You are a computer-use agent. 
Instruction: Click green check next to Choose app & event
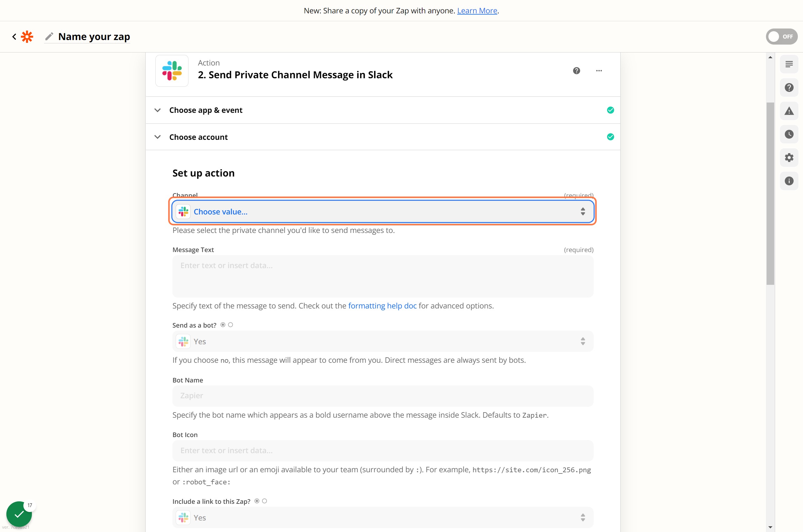click(610, 110)
